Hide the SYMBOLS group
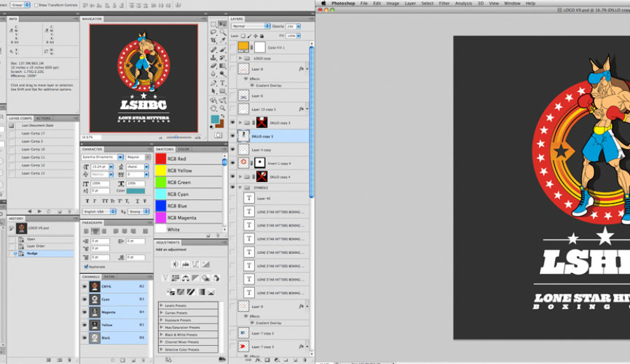This screenshot has height=364, width=630. pyautogui.click(x=232, y=187)
